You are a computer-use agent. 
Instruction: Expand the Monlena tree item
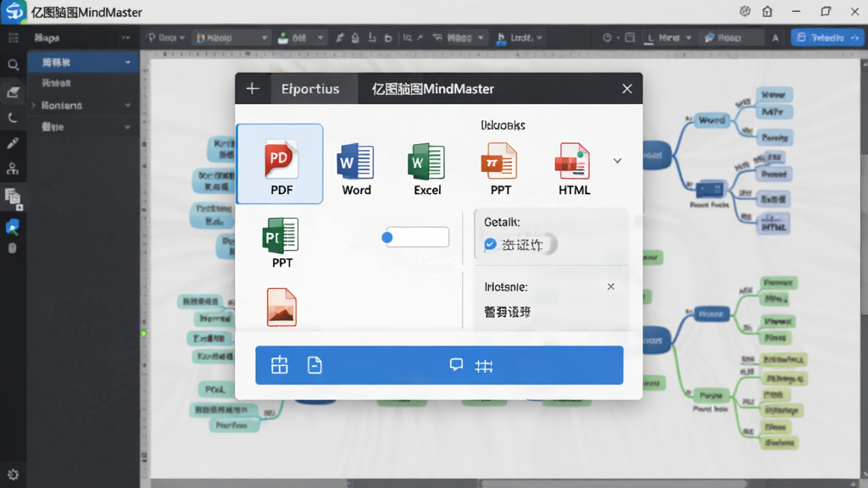(x=34, y=105)
